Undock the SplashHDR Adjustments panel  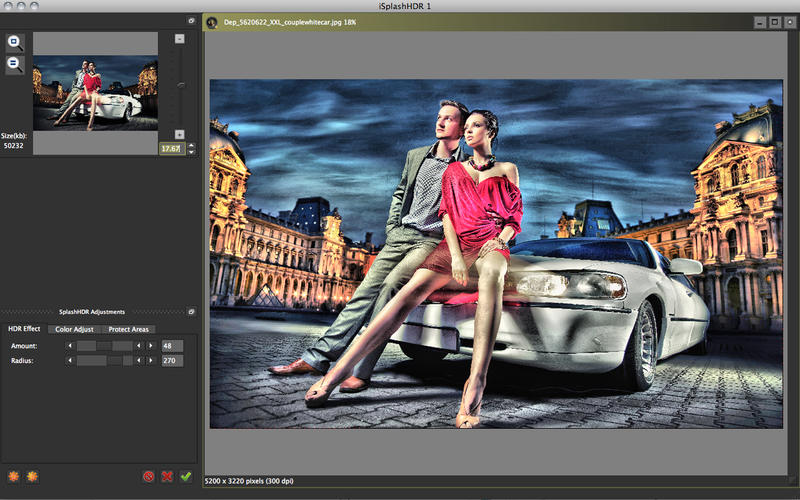pyautogui.click(x=191, y=312)
